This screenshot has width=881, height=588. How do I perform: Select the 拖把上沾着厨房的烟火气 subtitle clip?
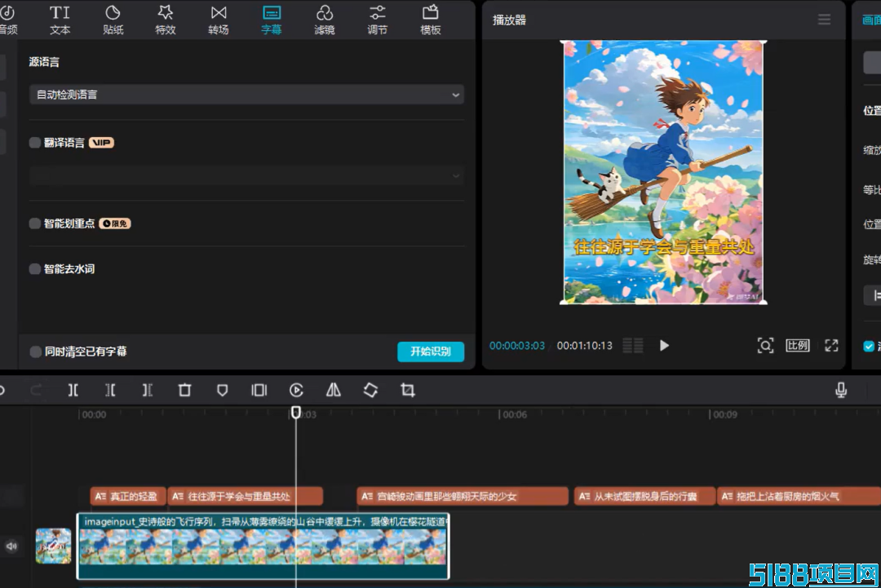[x=799, y=497]
